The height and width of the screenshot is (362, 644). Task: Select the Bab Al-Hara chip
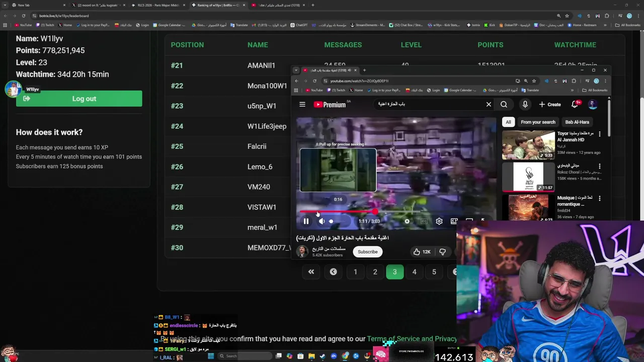[x=577, y=122]
